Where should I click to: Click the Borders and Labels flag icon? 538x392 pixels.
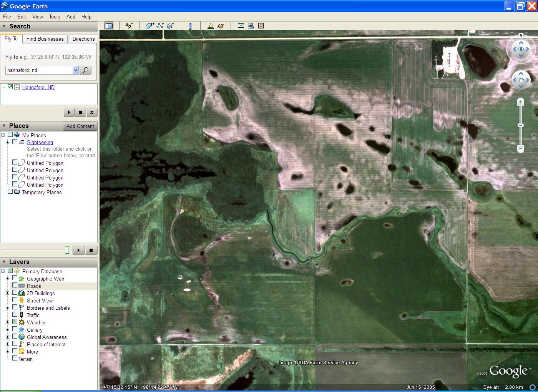[22, 308]
